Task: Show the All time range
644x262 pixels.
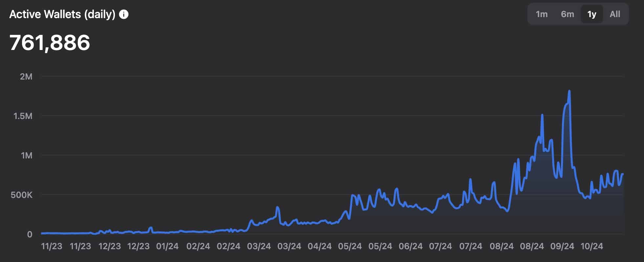Action: coord(615,14)
